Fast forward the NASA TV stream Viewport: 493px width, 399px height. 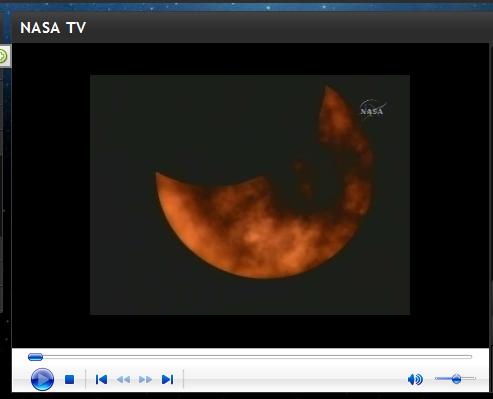tap(145, 379)
